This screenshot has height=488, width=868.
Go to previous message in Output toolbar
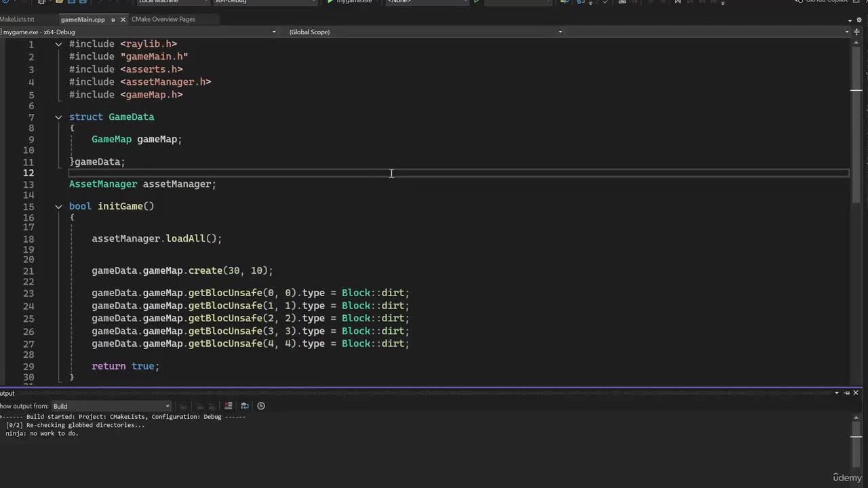(x=200, y=406)
